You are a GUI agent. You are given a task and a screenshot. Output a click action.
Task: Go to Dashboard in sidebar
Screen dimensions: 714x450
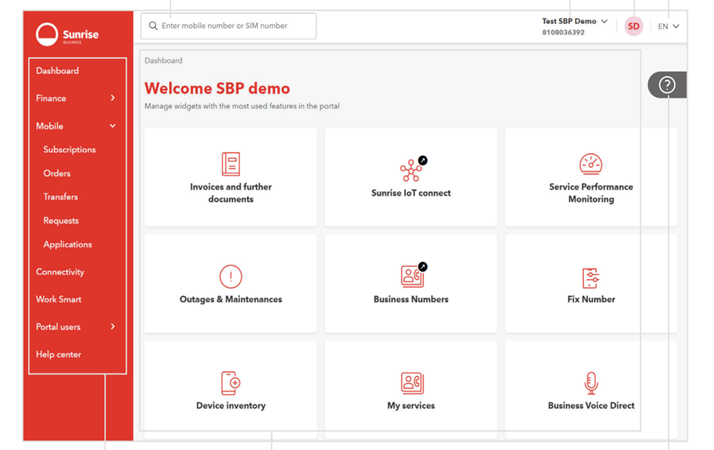57,71
